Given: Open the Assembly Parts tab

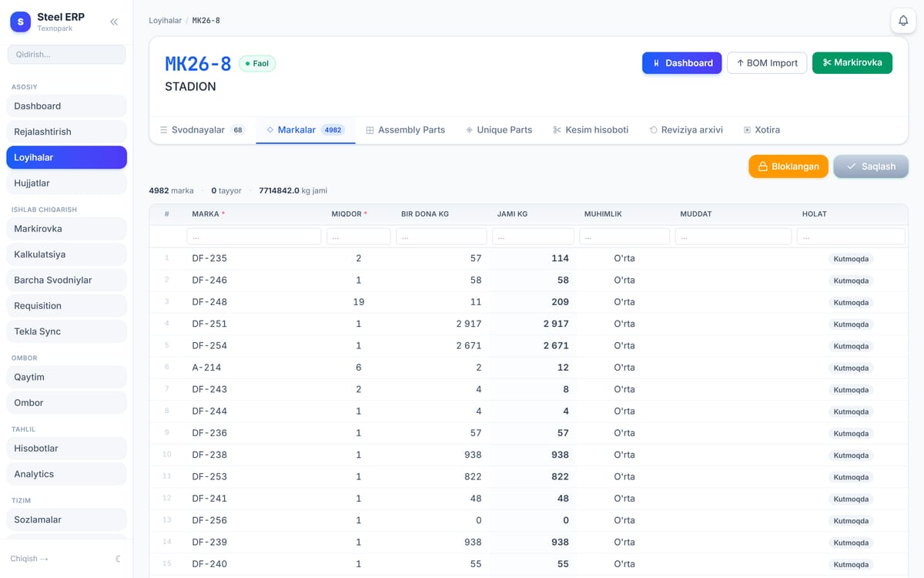Looking at the screenshot, I should point(405,130).
